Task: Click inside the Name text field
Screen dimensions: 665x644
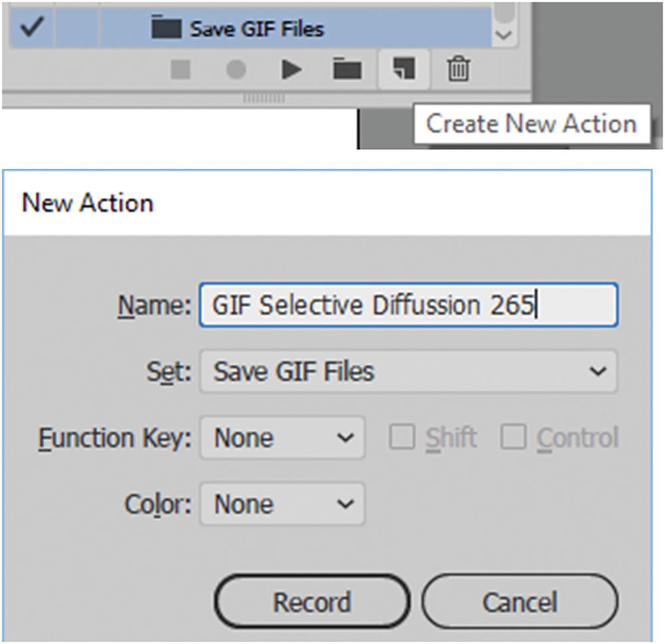Action: click(x=408, y=305)
